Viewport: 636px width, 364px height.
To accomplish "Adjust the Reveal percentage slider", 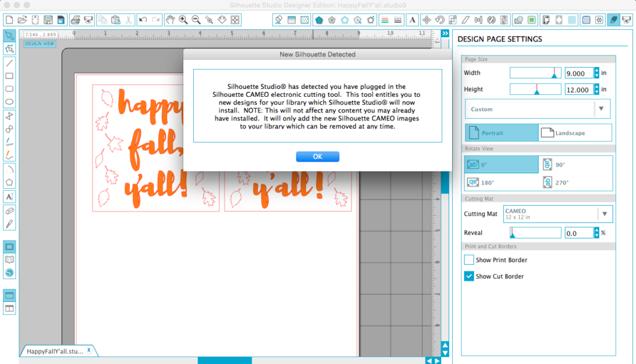I will point(535,233).
